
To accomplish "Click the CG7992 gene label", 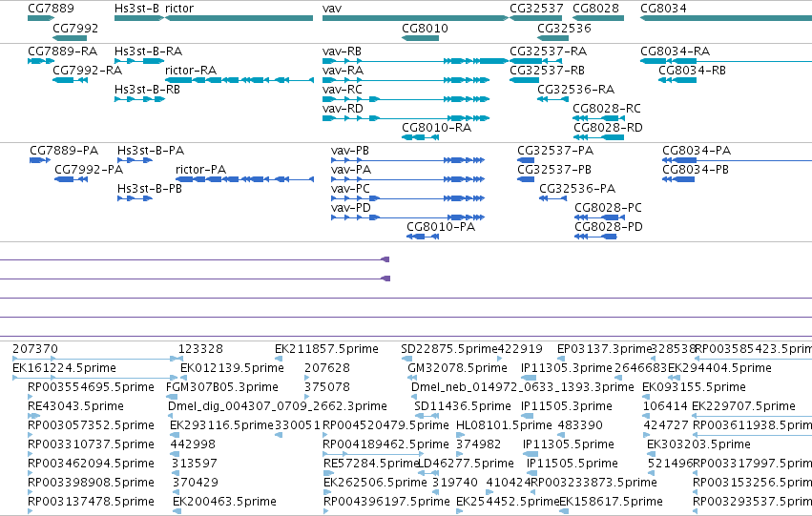I will tap(75, 28).
